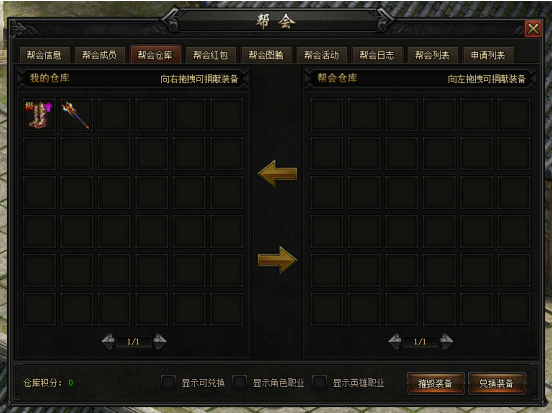Select the boots item in my warehouse

click(39, 114)
